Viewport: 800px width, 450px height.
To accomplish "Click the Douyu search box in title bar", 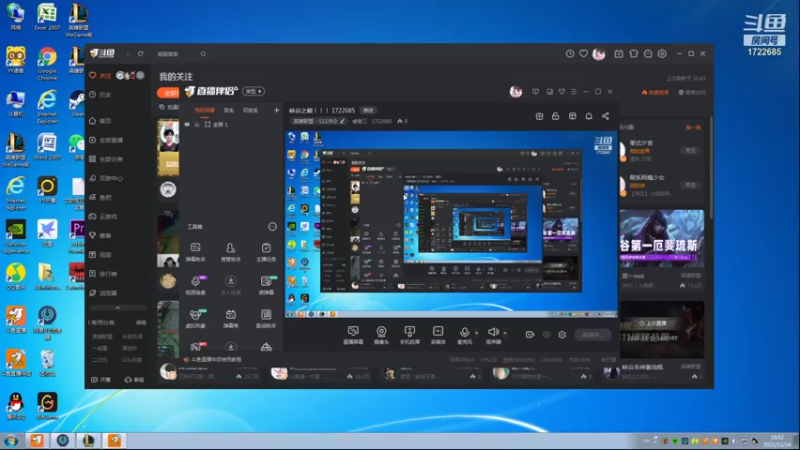I will tap(180, 54).
